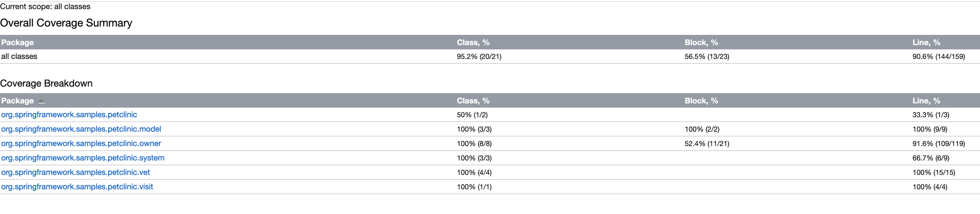
Task: Sort Coverage Breakdown by Line % header
Action: coord(927,101)
